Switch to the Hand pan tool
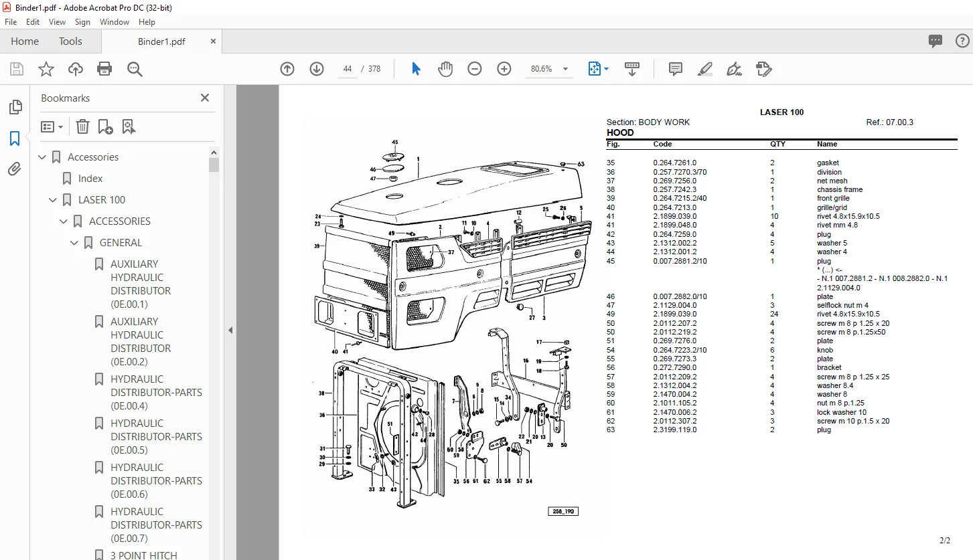The height and width of the screenshot is (560, 973). (445, 69)
